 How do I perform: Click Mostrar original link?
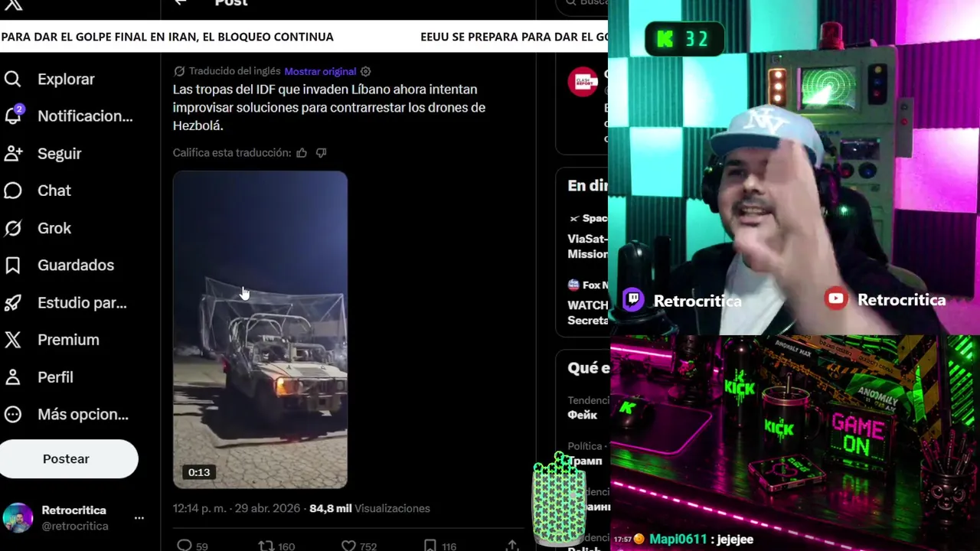point(320,71)
